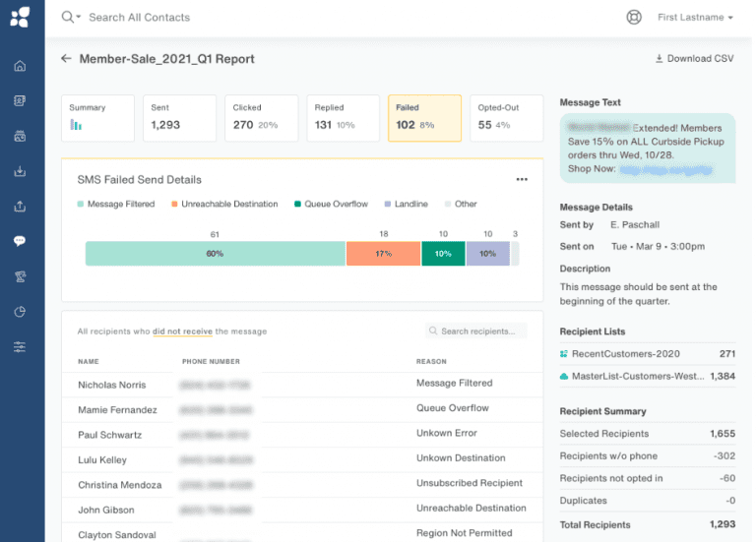Open contacts from the sidebar address book icon
Image resolution: width=756 pixels, height=542 pixels.
(20, 100)
